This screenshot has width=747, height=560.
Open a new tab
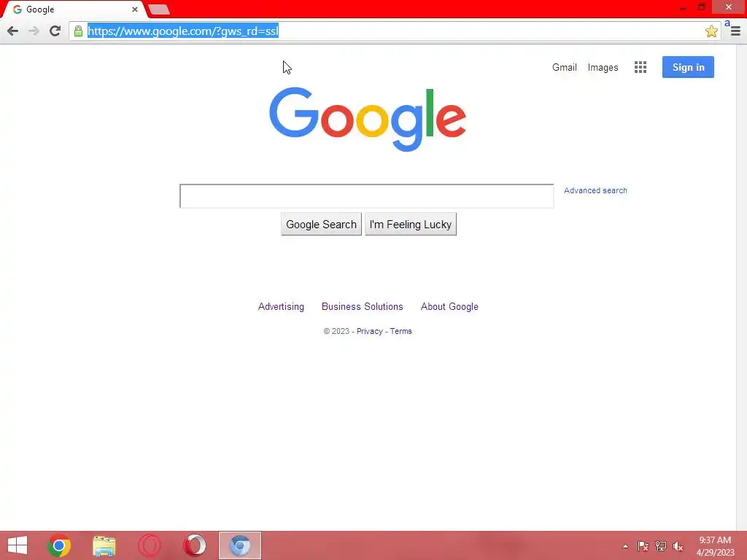click(x=158, y=9)
